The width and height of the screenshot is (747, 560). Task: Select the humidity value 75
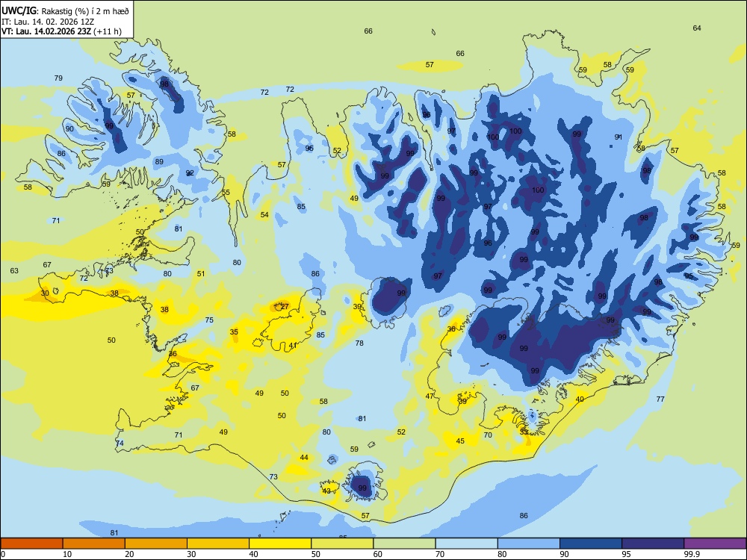[209, 320]
